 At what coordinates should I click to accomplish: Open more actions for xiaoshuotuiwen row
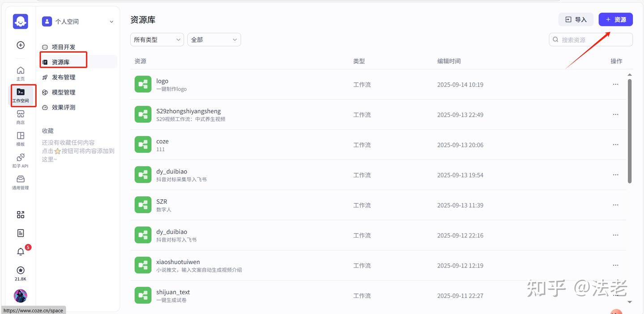[616, 265]
